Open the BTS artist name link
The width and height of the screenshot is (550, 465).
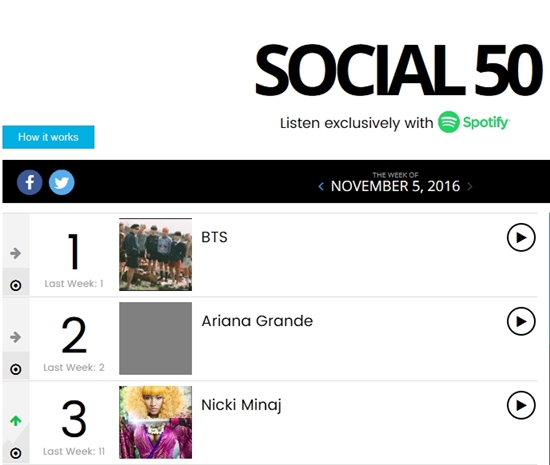point(214,237)
